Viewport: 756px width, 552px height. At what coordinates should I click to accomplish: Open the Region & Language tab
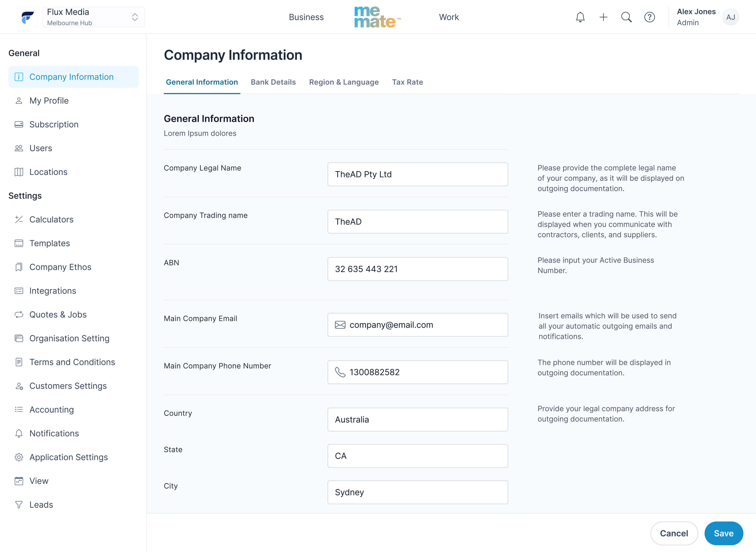(344, 82)
